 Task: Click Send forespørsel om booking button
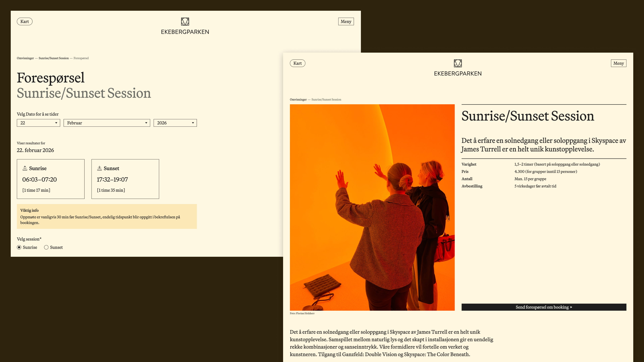click(x=544, y=307)
